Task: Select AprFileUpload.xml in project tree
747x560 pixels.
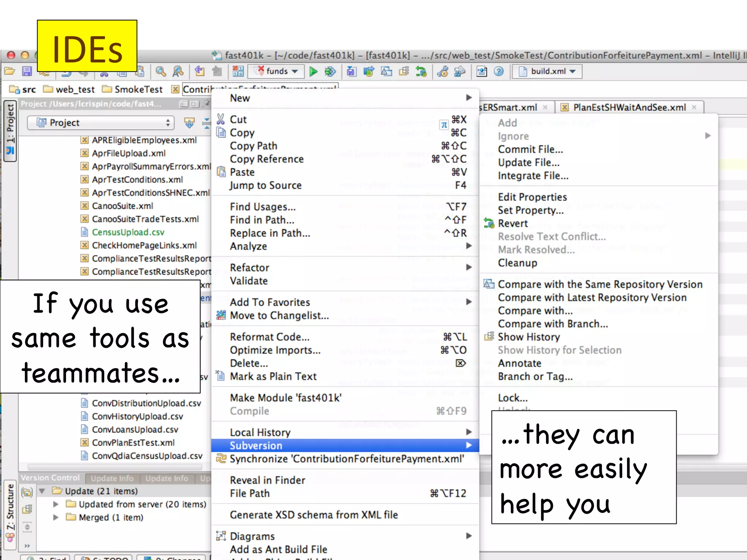Action: coord(123,153)
